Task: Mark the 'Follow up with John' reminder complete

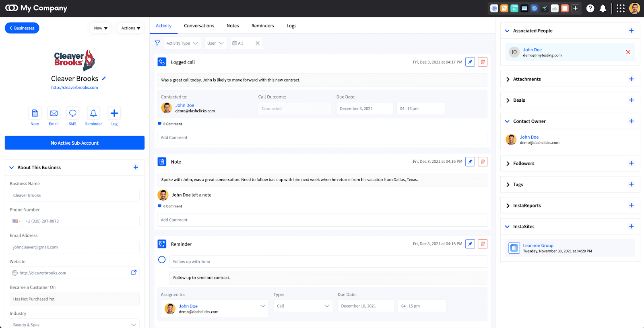Action: 162,260
